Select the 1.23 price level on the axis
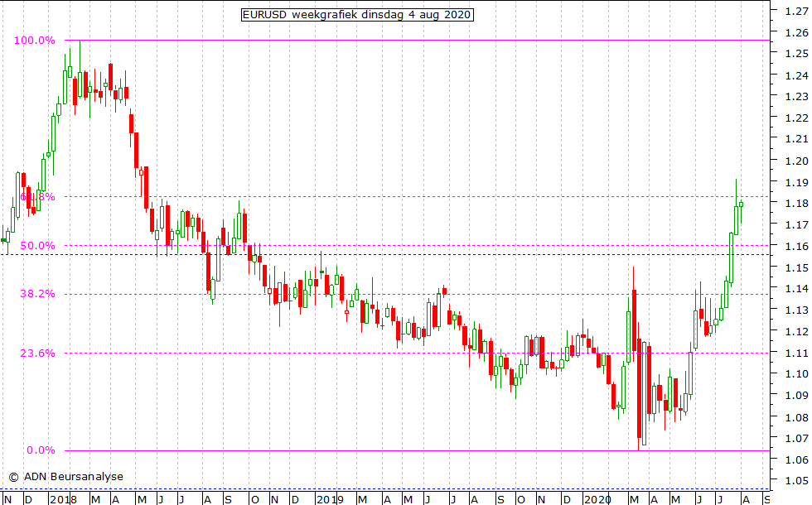 coord(796,96)
